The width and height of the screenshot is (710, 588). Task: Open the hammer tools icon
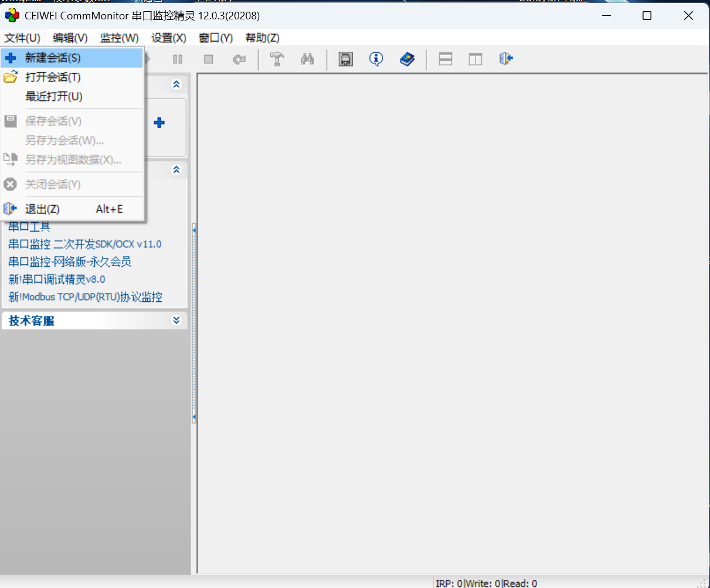pyautogui.click(x=277, y=59)
